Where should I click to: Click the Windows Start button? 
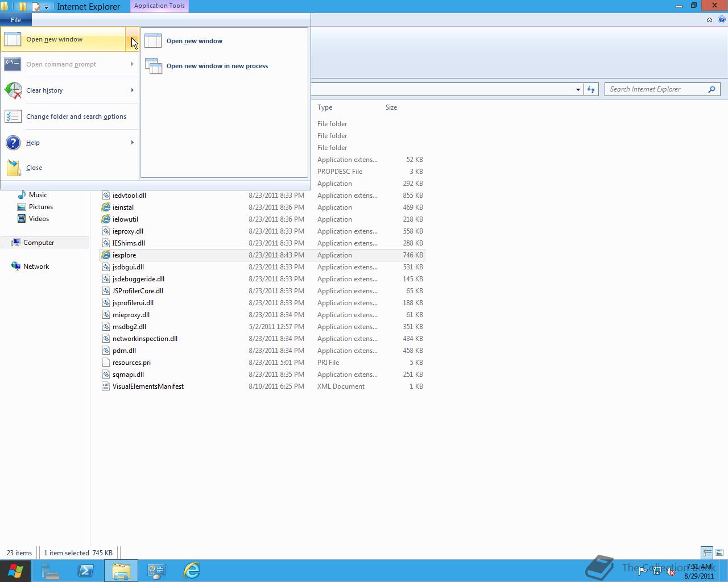pyautogui.click(x=15, y=571)
